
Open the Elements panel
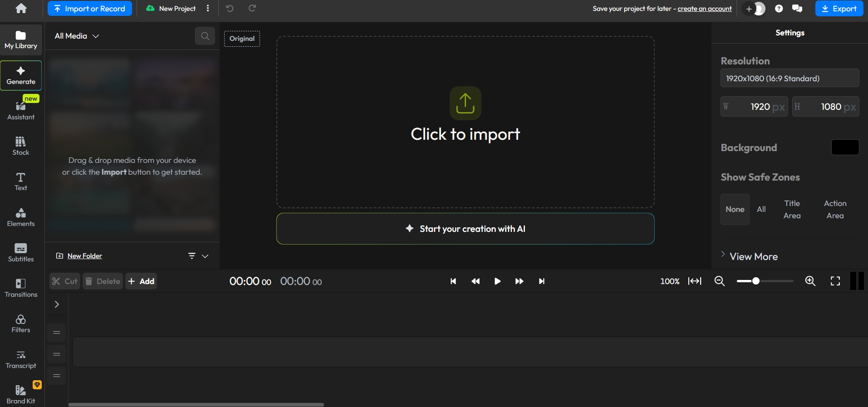point(21,217)
